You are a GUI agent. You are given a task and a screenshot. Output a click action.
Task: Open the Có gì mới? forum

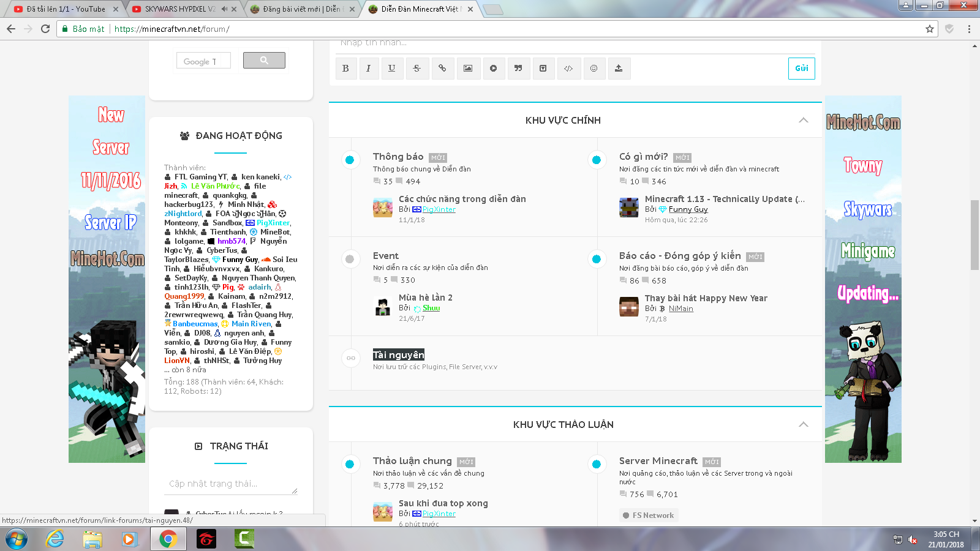[x=643, y=157]
